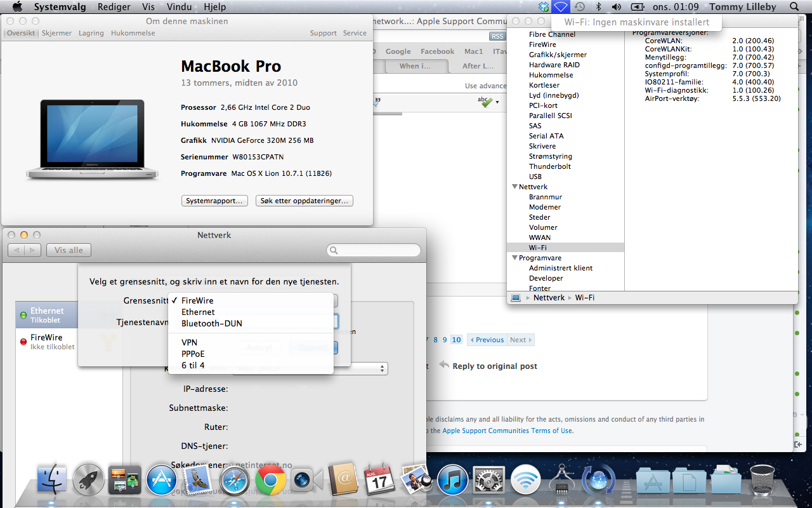Click the battery status menu bar icon
The width and height of the screenshot is (812, 508).
636,7
